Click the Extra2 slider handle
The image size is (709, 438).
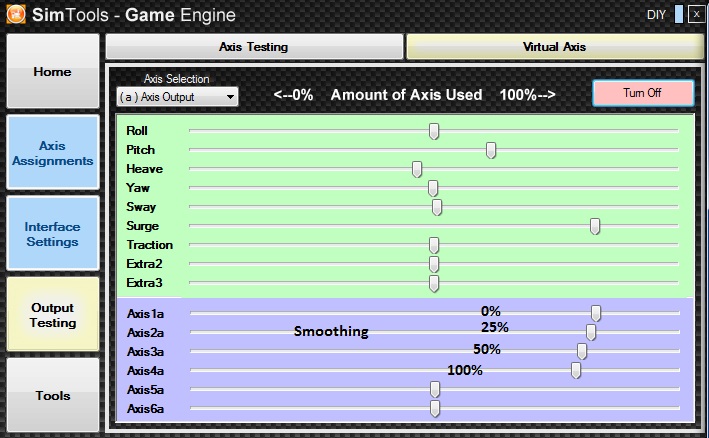tap(434, 264)
